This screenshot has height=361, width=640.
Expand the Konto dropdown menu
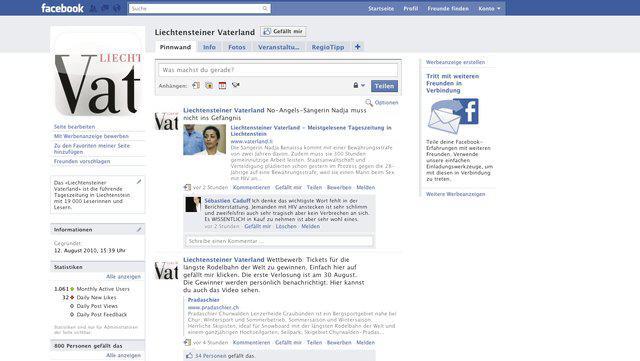[489, 9]
